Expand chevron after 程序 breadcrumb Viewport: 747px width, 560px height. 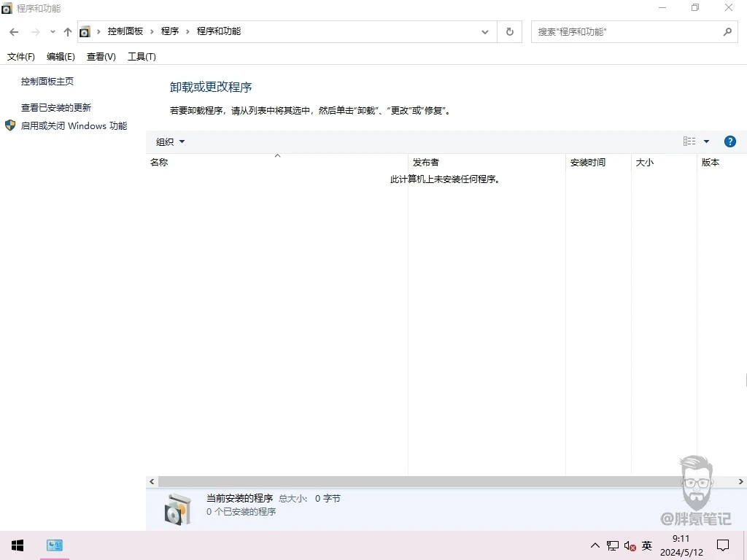(187, 32)
